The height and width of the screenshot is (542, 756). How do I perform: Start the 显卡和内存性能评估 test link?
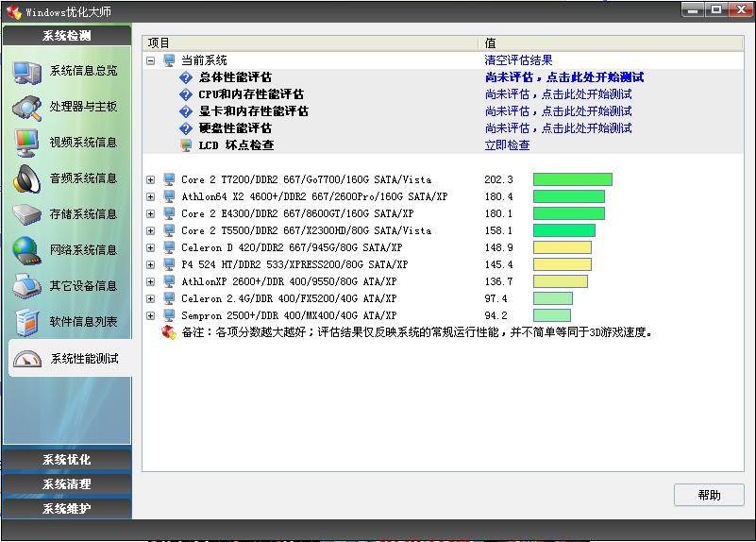coord(559,111)
